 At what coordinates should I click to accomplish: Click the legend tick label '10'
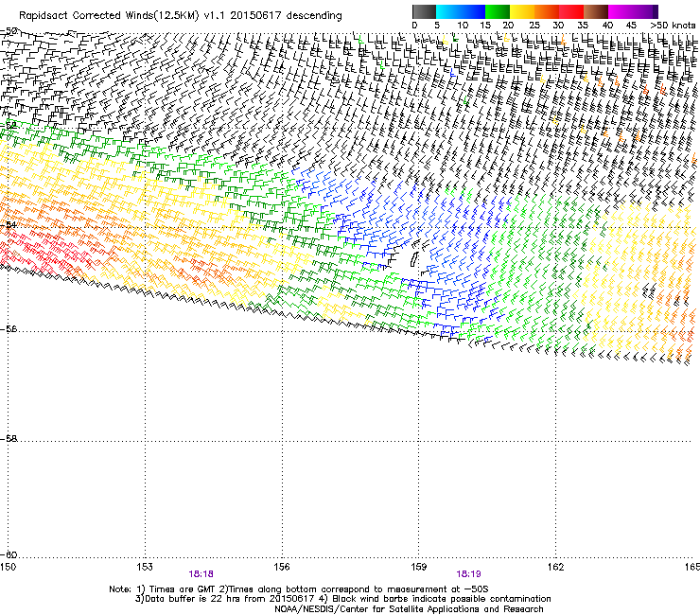tap(463, 26)
